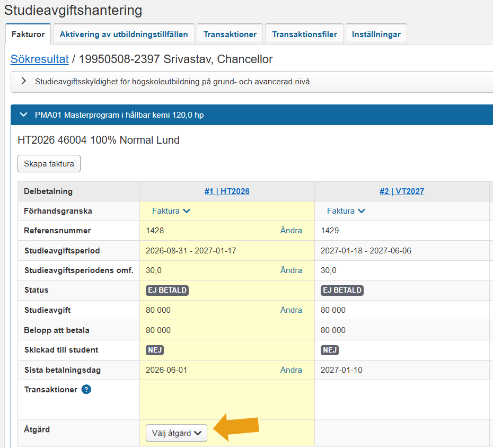The image size is (493, 448).
Task: Click Ändra in the Studieavgift row
Action: click(291, 310)
